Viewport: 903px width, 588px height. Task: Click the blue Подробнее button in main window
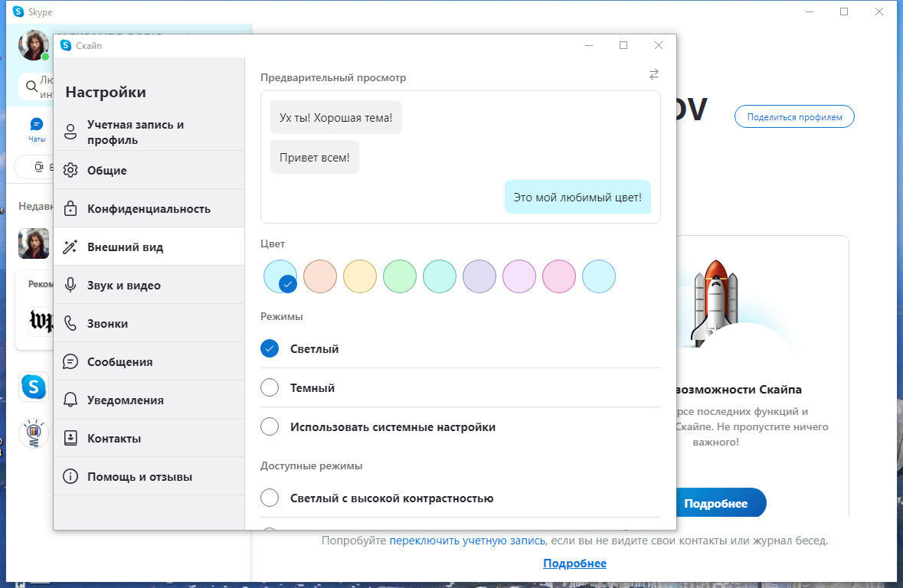[x=720, y=503]
